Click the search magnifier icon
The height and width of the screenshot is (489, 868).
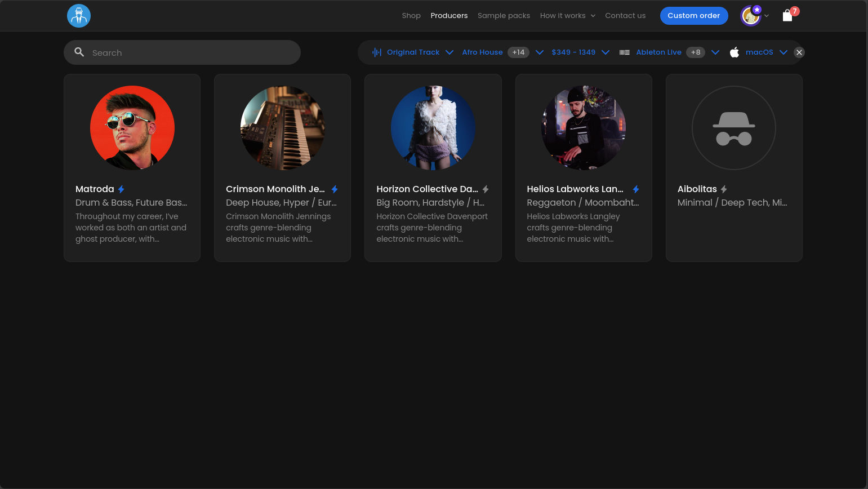pyautogui.click(x=79, y=52)
